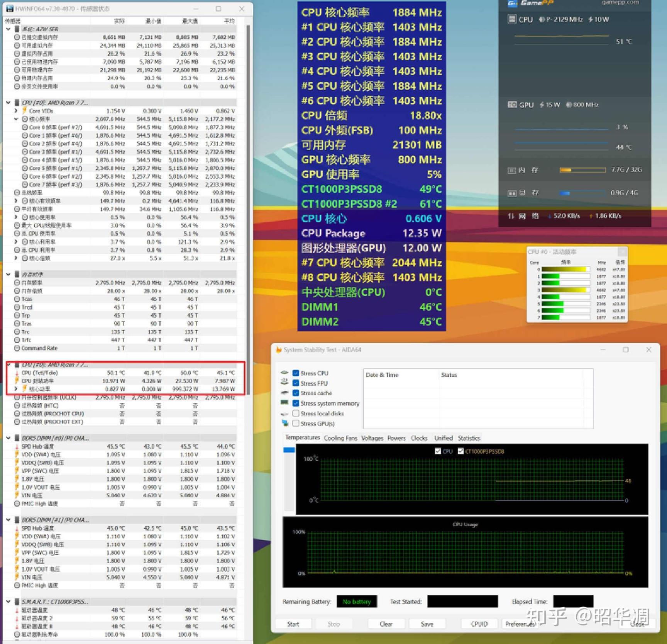
Task: Expand the Core VIDs row
Action: click(16, 111)
